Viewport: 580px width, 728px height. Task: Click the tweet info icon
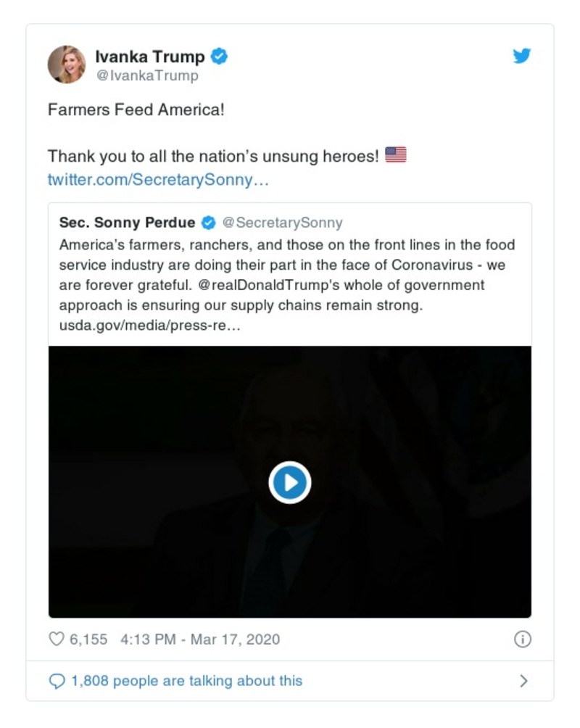(522, 640)
